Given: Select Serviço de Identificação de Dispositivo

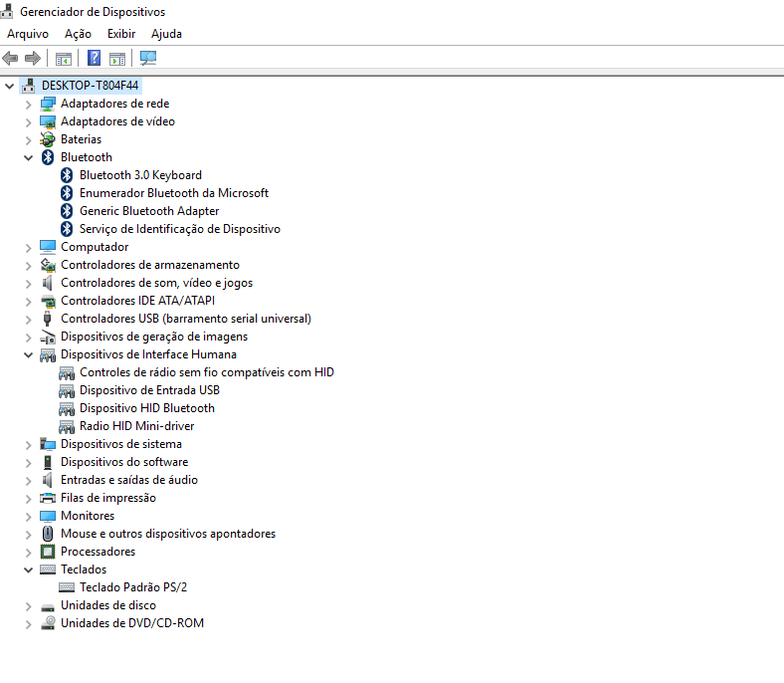Looking at the screenshot, I should [x=180, y=229].
